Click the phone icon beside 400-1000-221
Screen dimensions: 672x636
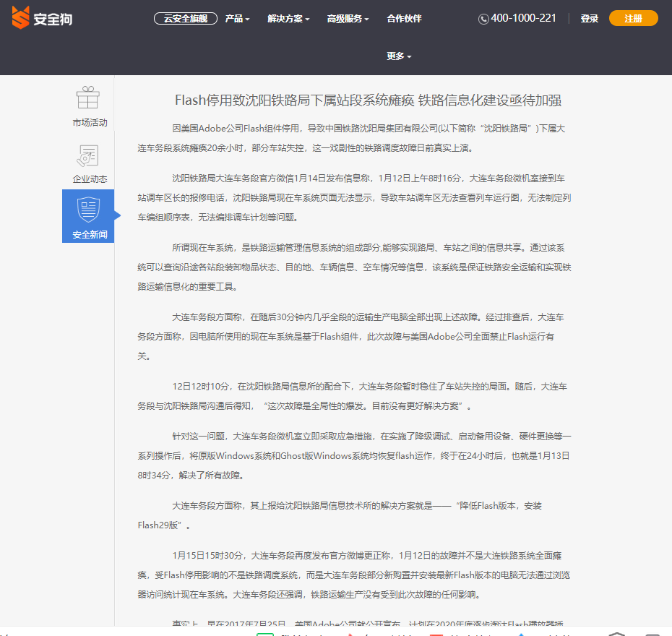pos(483,19)
